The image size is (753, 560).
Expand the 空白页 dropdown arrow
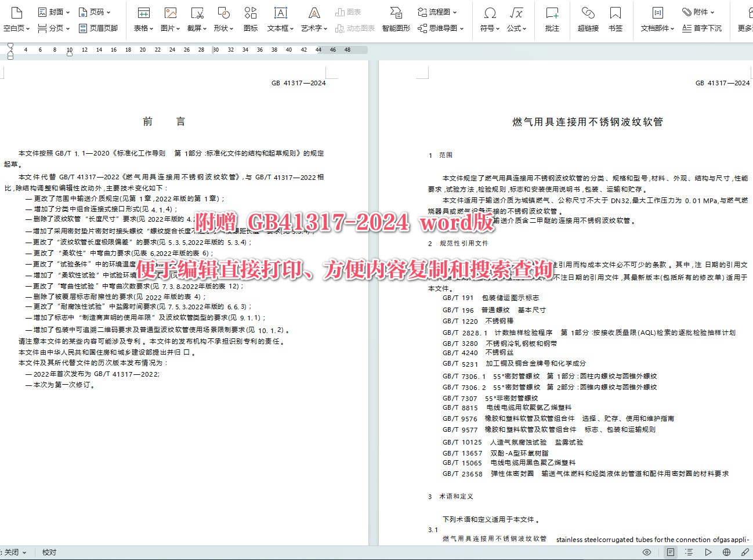point(27,28)
